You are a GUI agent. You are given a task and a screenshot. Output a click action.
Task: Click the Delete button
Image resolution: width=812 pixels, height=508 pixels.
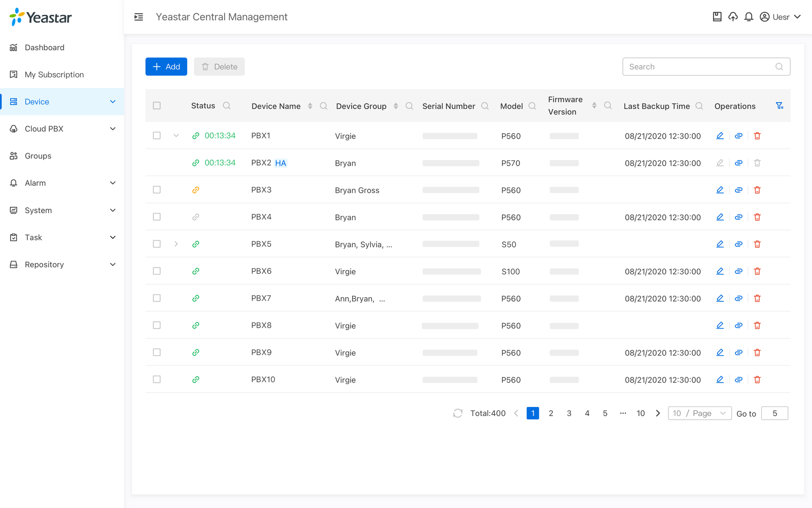point(219,67)
